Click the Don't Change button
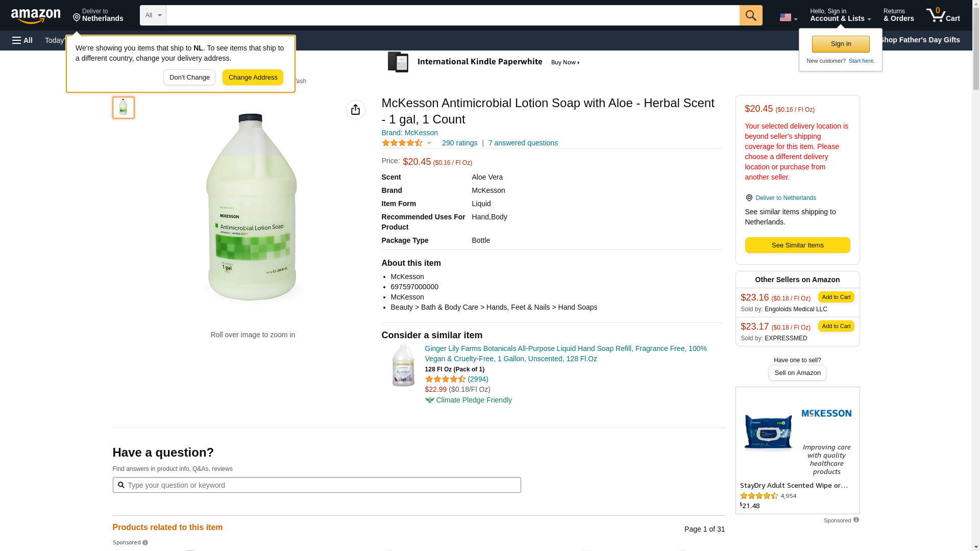The width and height of the screenshot is (980, 551). coord(189,78)
